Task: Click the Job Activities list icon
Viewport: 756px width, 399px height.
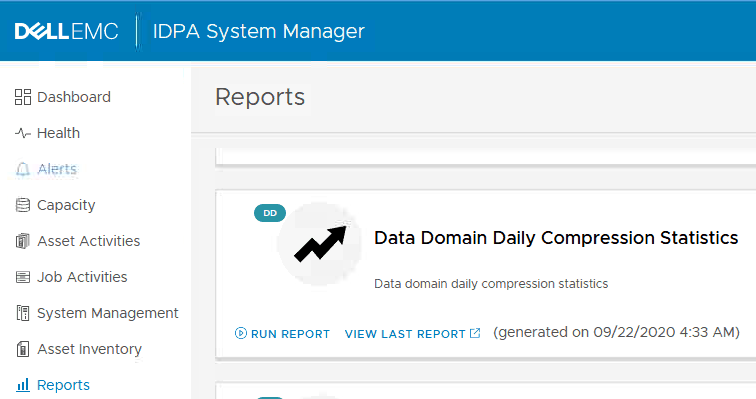Action: point(23,277)
